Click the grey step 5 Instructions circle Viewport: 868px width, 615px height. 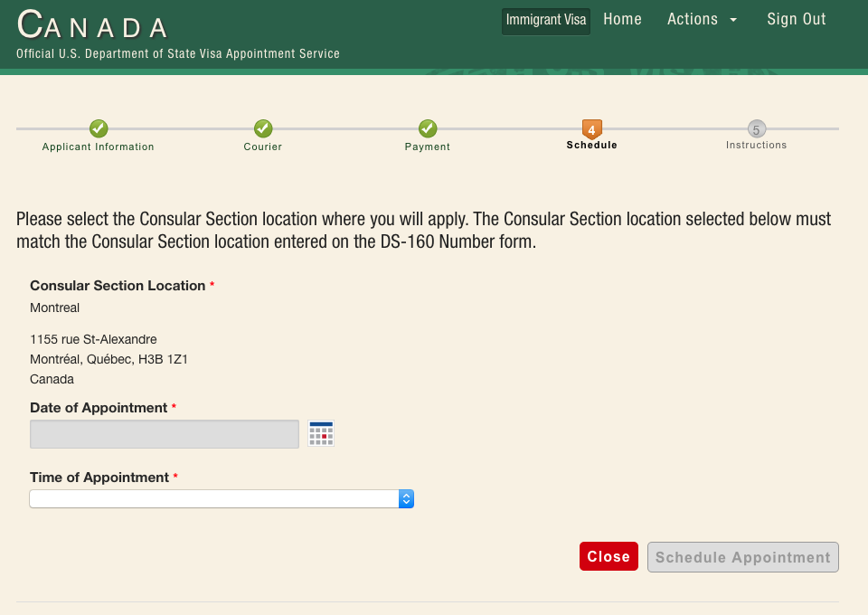pos(756,129)
